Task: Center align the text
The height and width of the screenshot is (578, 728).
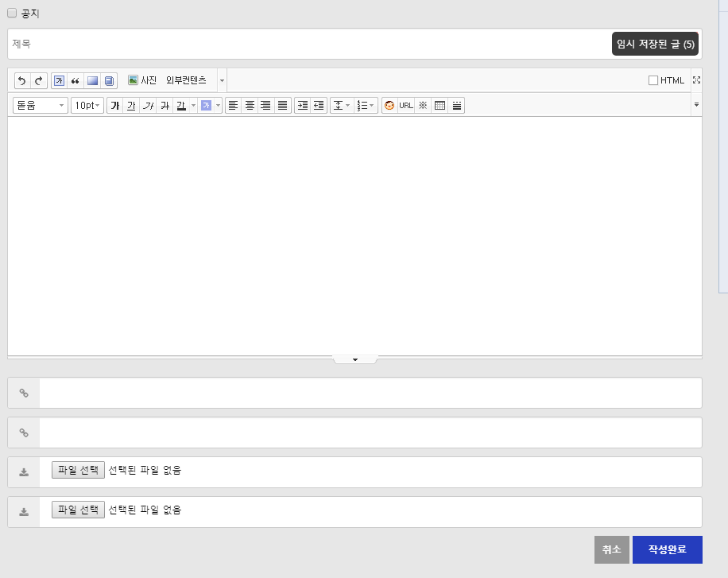Action: (250, 106)
